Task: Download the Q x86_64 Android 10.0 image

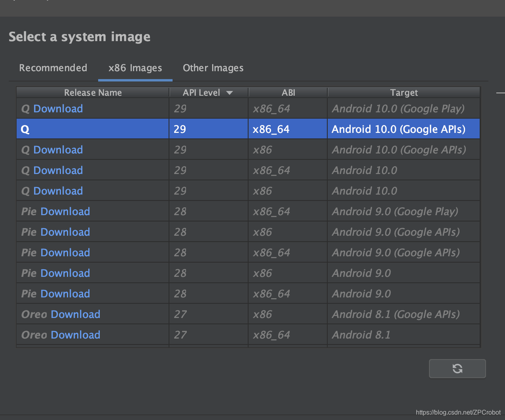Action: 58,170
